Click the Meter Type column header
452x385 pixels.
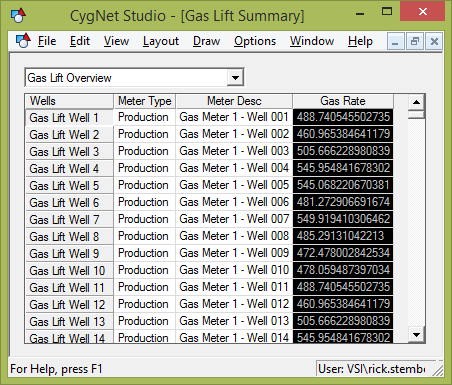click(x=145, y=101)
